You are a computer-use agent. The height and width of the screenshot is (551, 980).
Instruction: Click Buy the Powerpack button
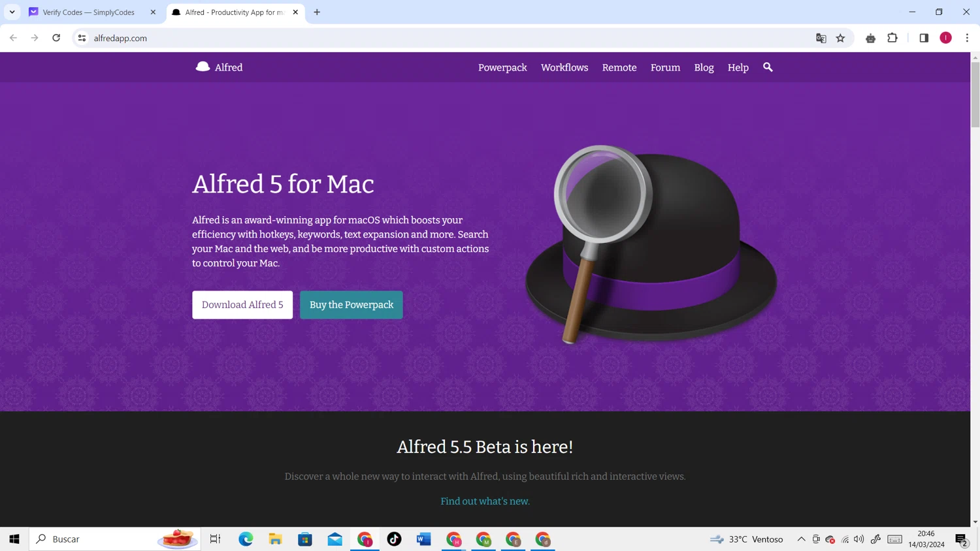pyautogui.click(x=351, y=305)
